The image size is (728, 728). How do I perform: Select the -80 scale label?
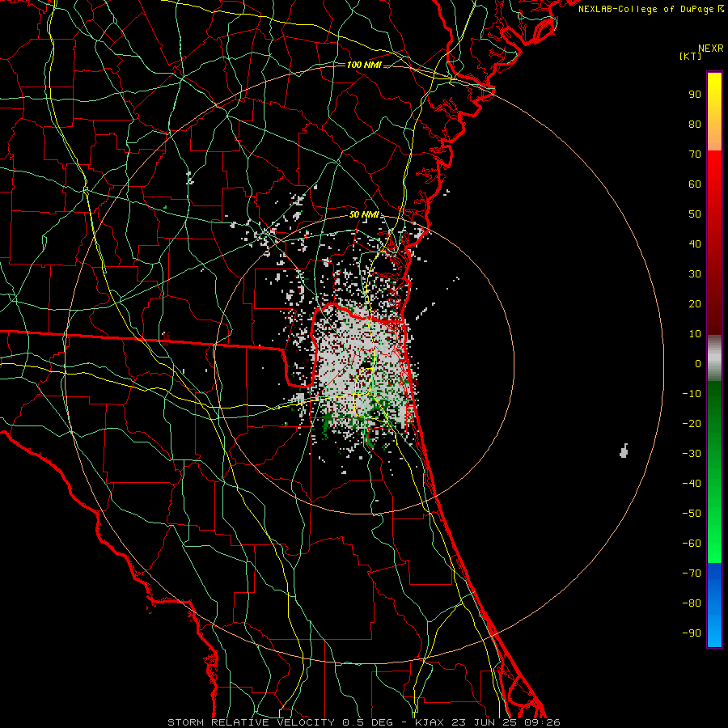pyautogui.click(x=692, y=603)
